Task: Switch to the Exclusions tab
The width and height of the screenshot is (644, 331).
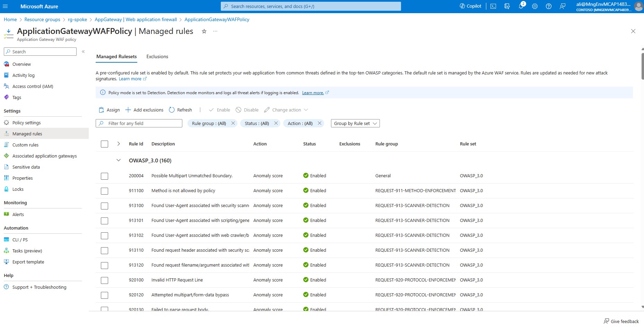Action: [x=157, y=56]
